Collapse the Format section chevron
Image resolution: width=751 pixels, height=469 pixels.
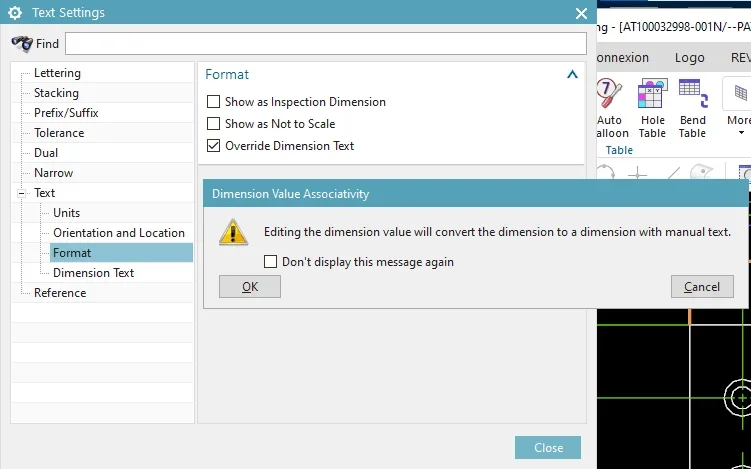click(x=572, y=74)
